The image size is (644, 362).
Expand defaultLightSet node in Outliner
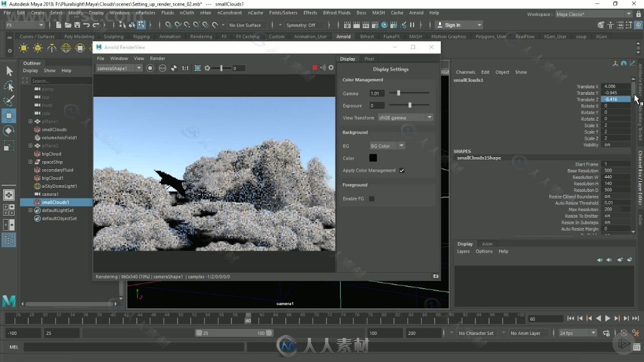pos(30,210)
